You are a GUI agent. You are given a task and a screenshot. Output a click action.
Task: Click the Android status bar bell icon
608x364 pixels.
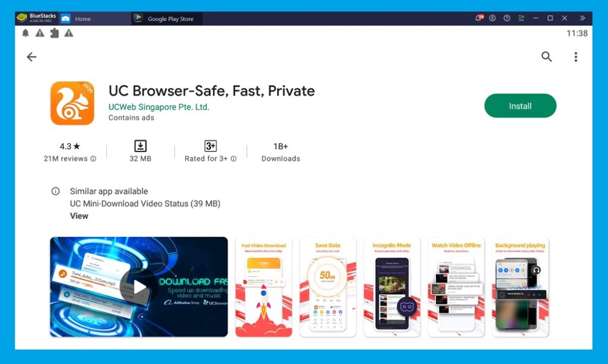click(x=26, y=33)
